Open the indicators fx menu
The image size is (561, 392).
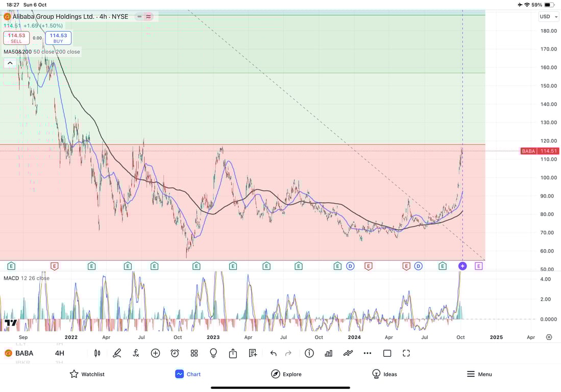click(x=136, y=353)
